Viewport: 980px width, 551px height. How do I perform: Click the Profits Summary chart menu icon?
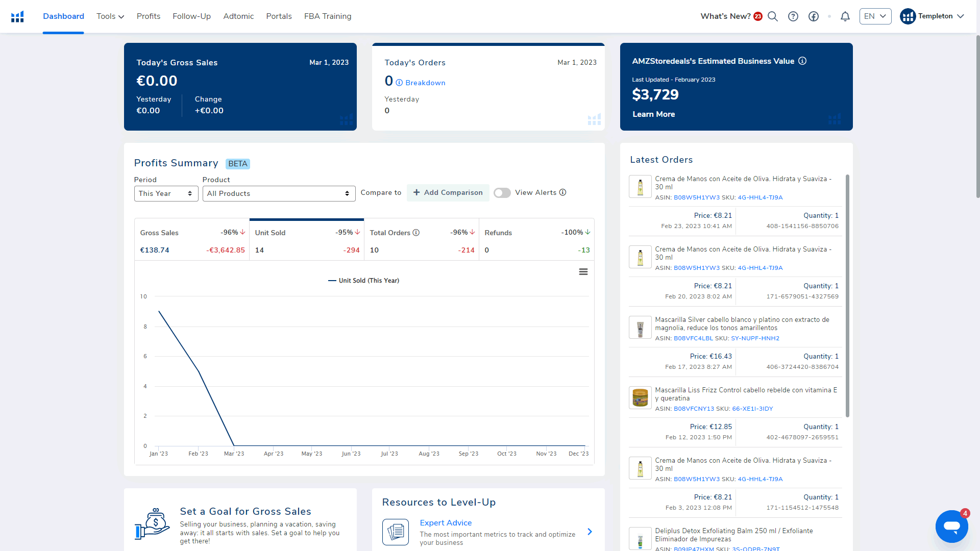tap(582, 272)
